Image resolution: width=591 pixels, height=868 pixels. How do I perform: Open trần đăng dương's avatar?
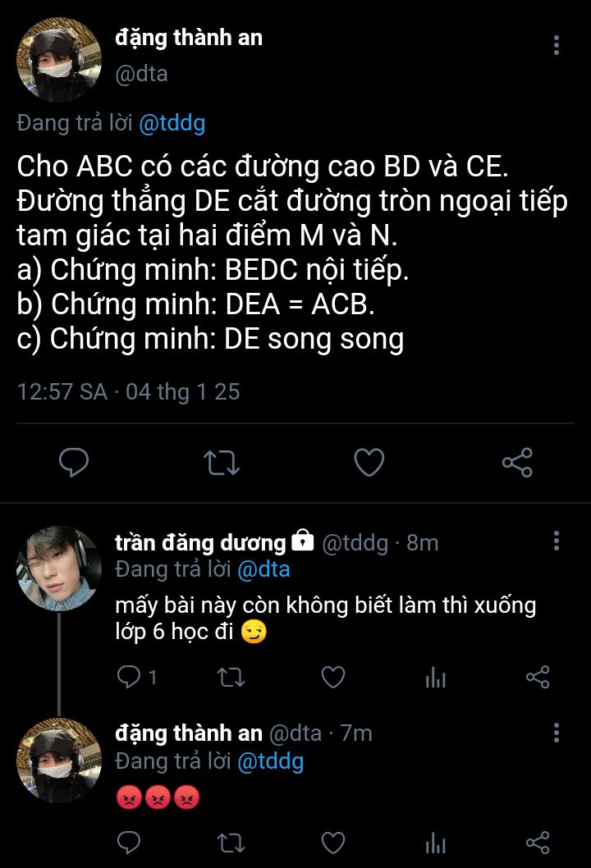tap(59, 569)
